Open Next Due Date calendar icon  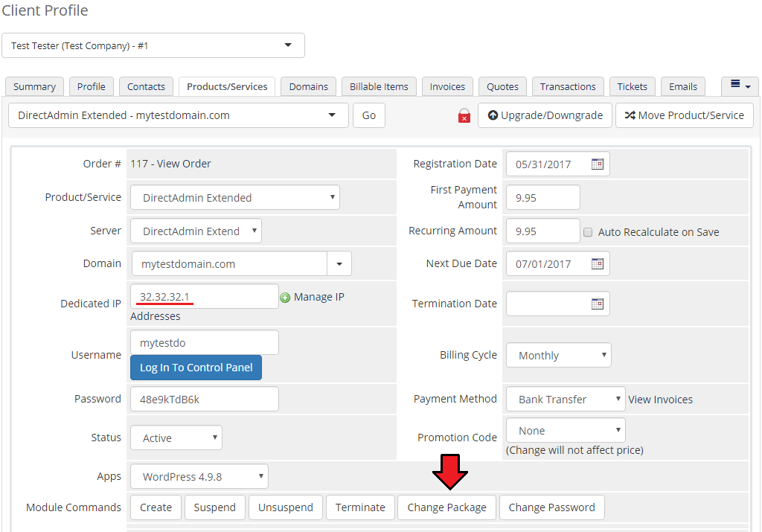[598, 264]
